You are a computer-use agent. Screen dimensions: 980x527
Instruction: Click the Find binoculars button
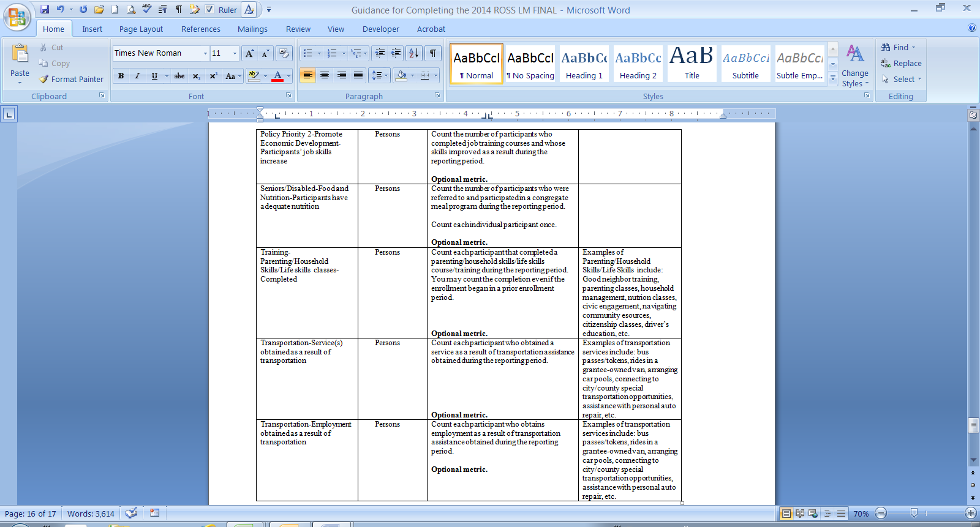pyautogui.click(x=898, y=47)
